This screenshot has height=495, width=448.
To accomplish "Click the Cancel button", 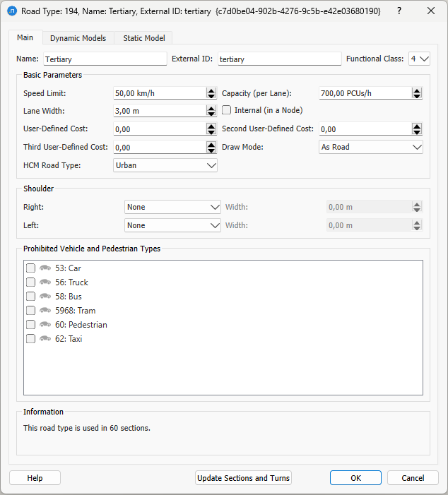I will [x=413, y=477].
